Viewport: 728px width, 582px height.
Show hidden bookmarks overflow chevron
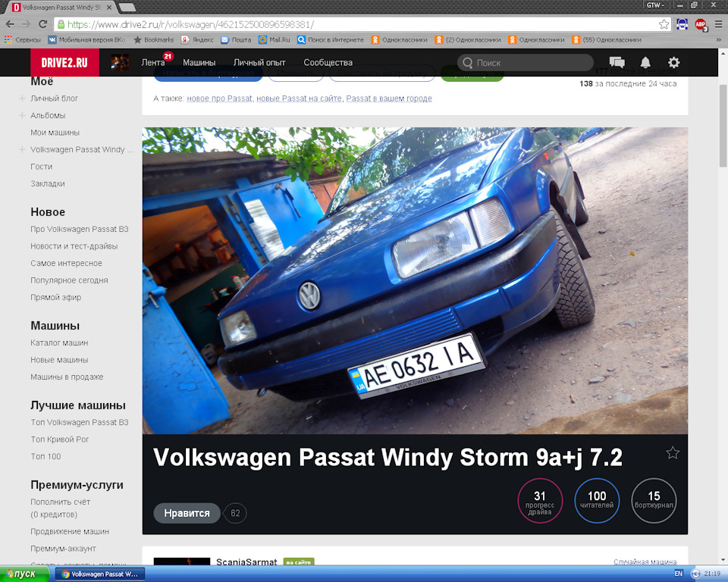[x=719, y=40]
